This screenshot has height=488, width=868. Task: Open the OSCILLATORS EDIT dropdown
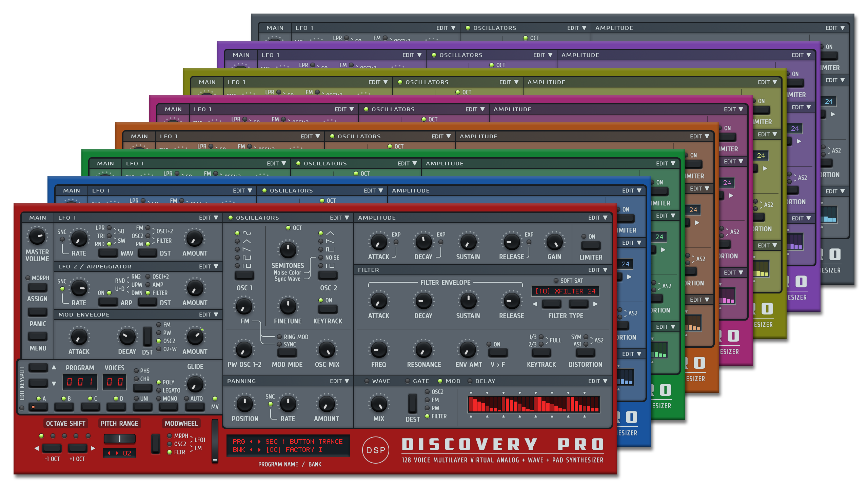click(x=339, y=218)
